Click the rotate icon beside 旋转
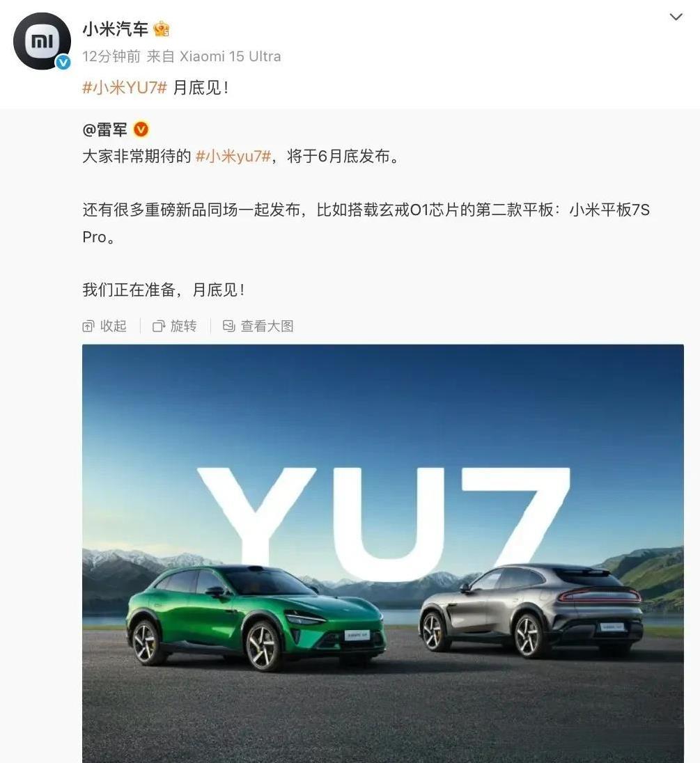This screenshot has height=763, width=700. pos(159,326)
